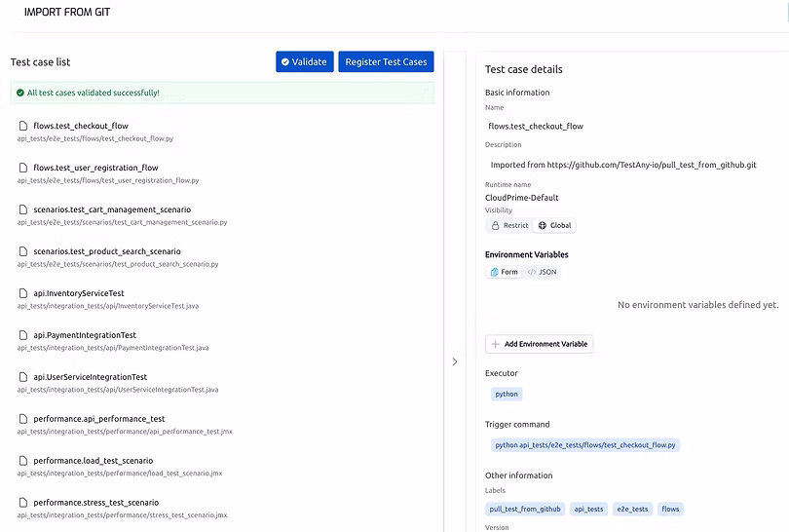Viewport: 789px width, 532px height.
Task: Click the python executor tag
Action: [507, 394]
